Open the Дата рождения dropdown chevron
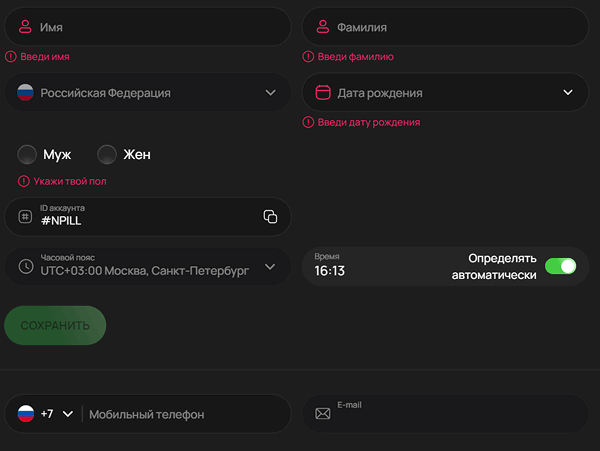Screen dimensions: 600x451 point(568,93)
